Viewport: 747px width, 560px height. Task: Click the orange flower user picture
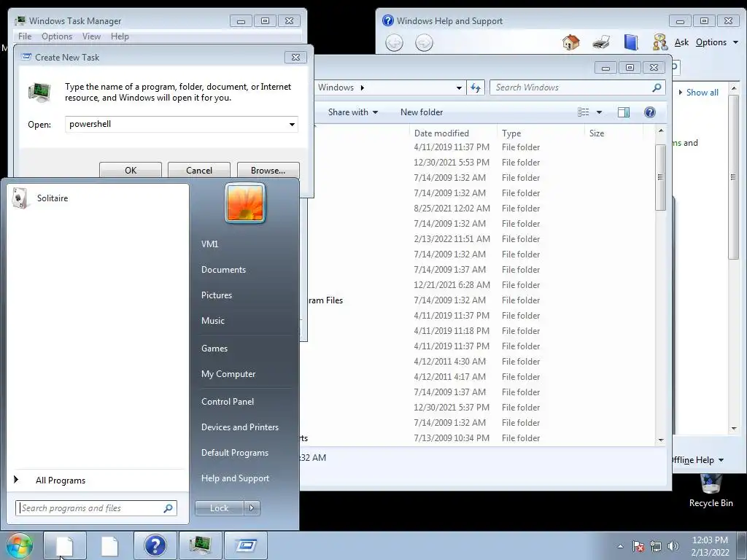pos(245,203)
